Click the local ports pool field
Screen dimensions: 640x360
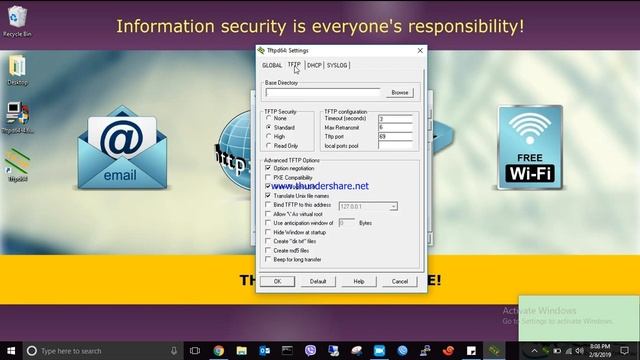coord(395,146)
